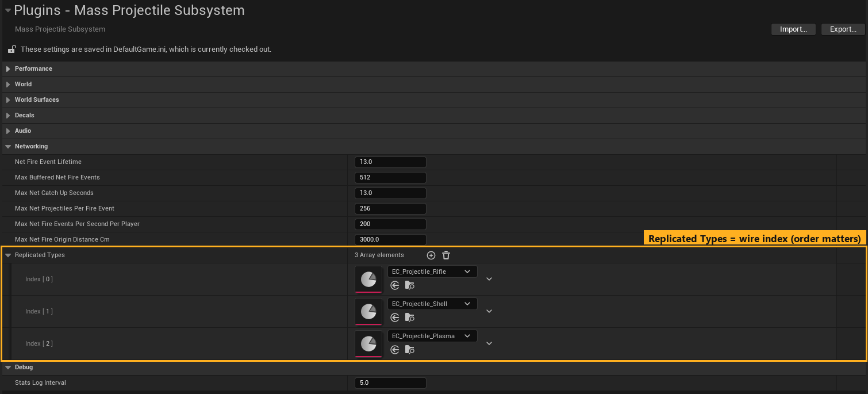Remove all Replicated Types array elements
The width and height of the screenshot is (868, 394).
click(446, 255)
